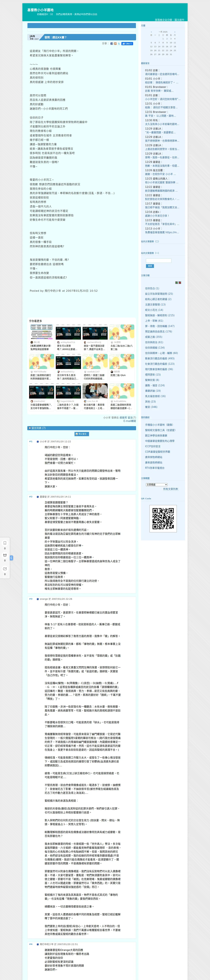Click the Facebook Like button
210x980 pixels.
coord(127,43)
